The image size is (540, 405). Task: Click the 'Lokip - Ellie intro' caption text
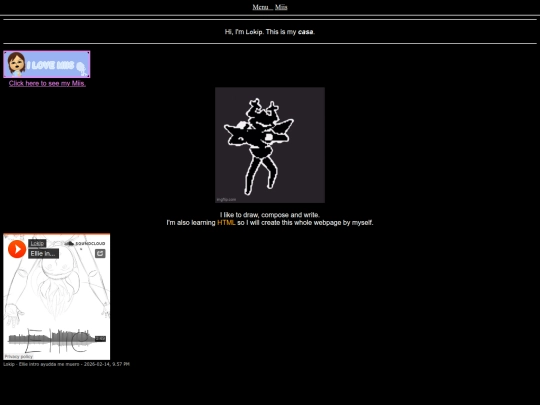click(x=66, y=364)
